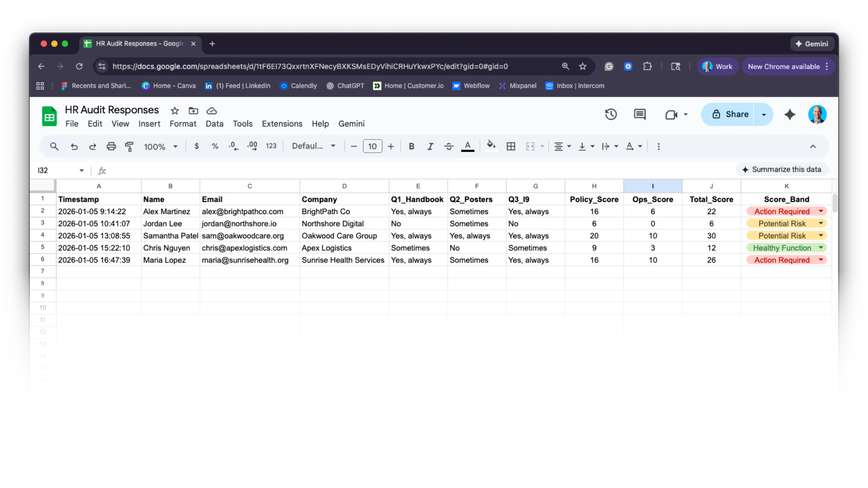
Task: Open the 100% zoom dropdown
Action: pos(160,146)
